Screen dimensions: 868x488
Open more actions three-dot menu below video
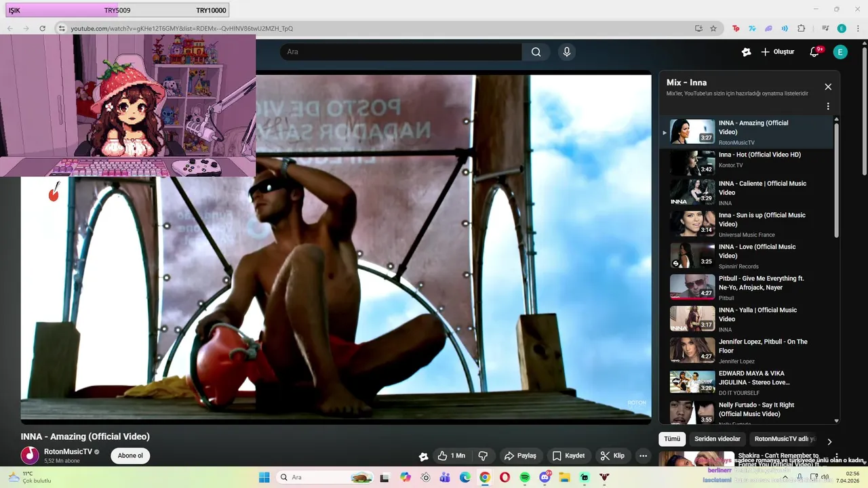pos(643,455)
